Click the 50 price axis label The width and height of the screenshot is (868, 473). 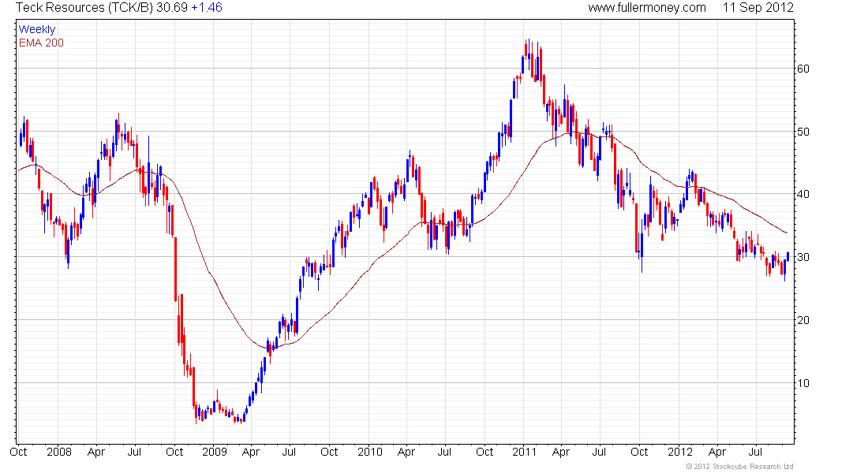coord(803,132)
